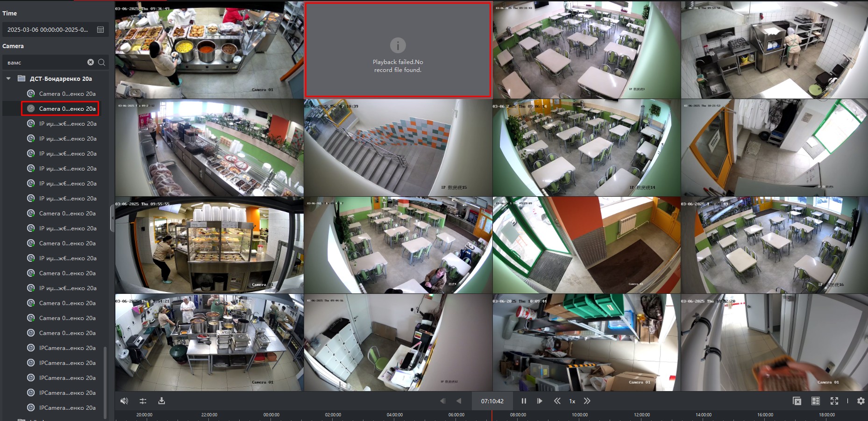Pause playback

524,401
